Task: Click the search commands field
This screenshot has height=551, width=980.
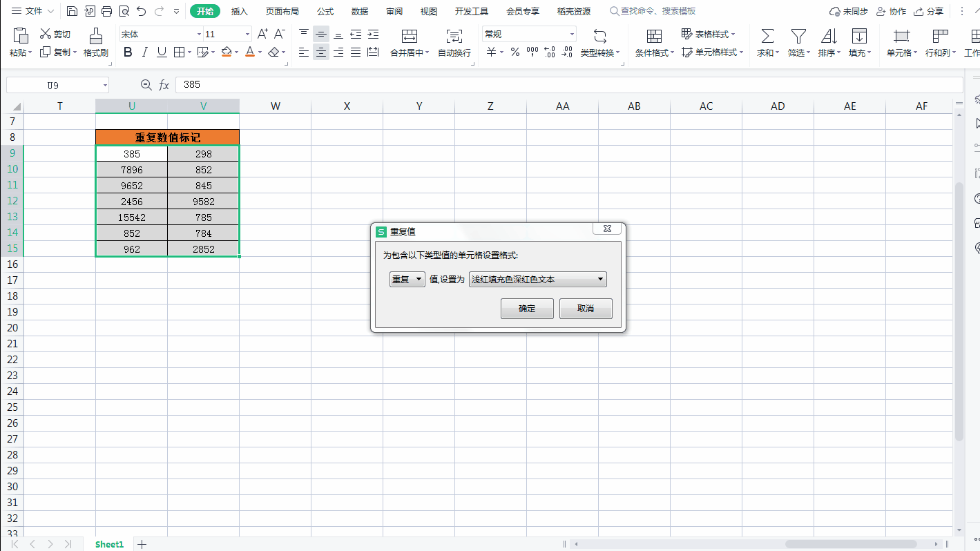Action: 653,11
